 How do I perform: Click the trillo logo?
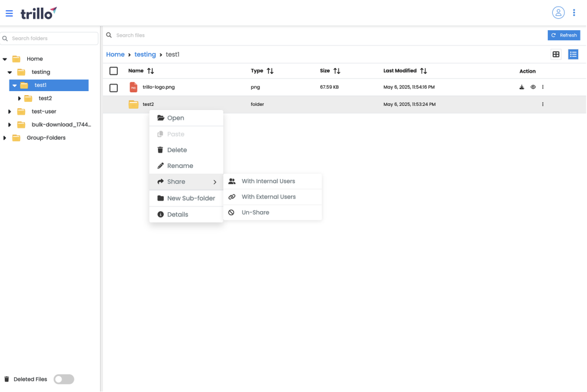[x=38, y=14]
